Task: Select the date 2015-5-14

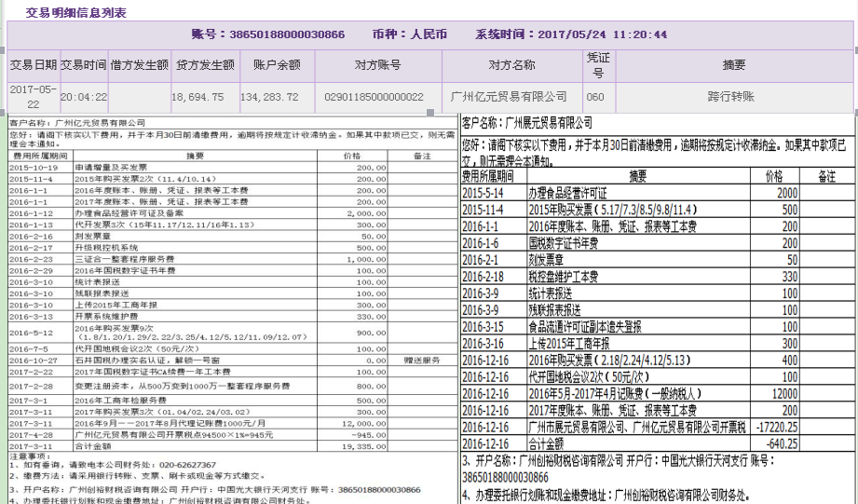Action: pos(483,193)
